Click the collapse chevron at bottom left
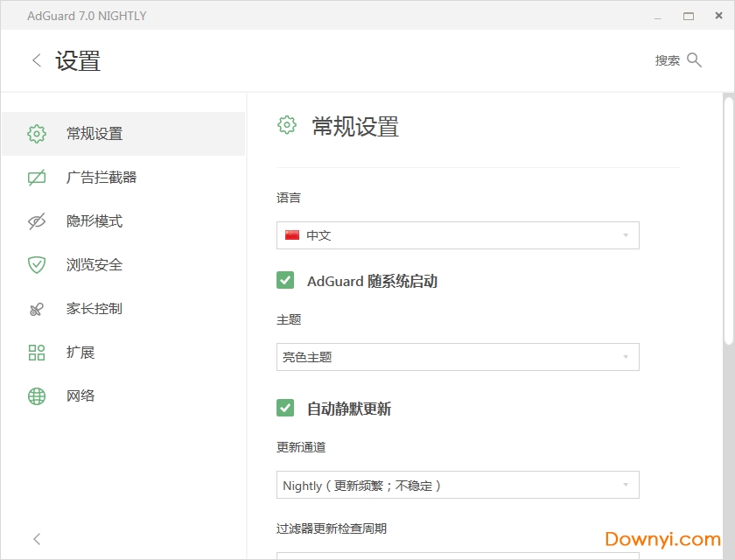Viewport: 735px width, 560px height. point(36,539)
